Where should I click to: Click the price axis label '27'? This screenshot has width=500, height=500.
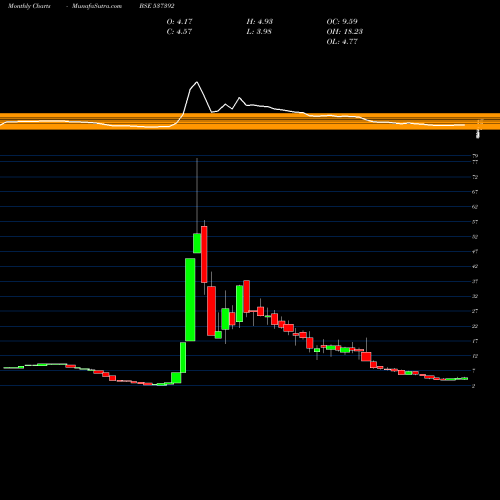click(x=475, y=311)
